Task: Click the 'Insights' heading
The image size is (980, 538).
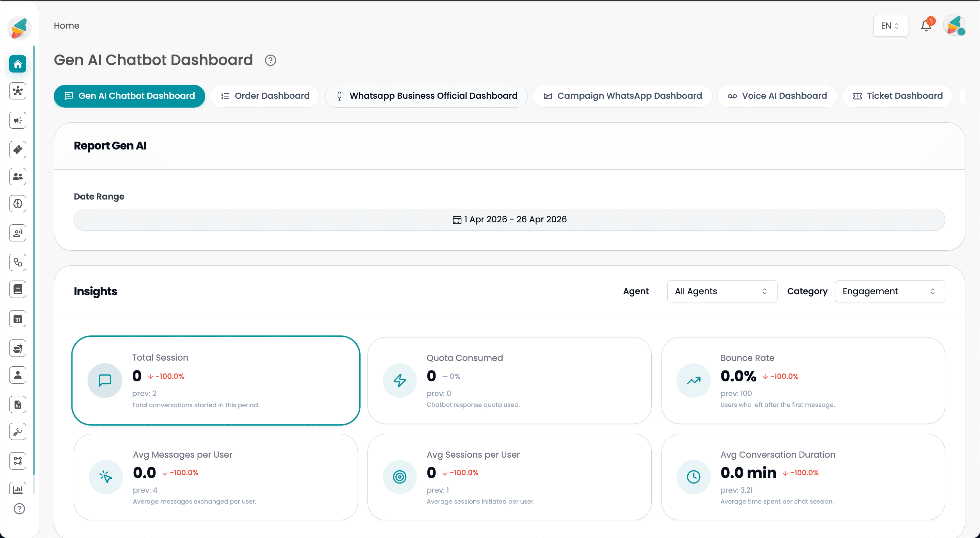Action: click(96, 292)
